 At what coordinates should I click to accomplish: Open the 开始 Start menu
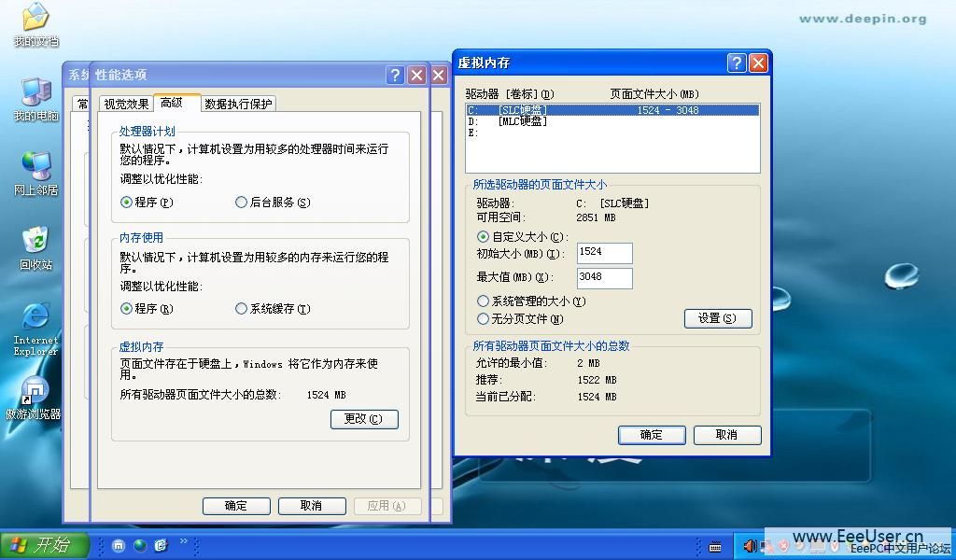click(x=44, y=545)
